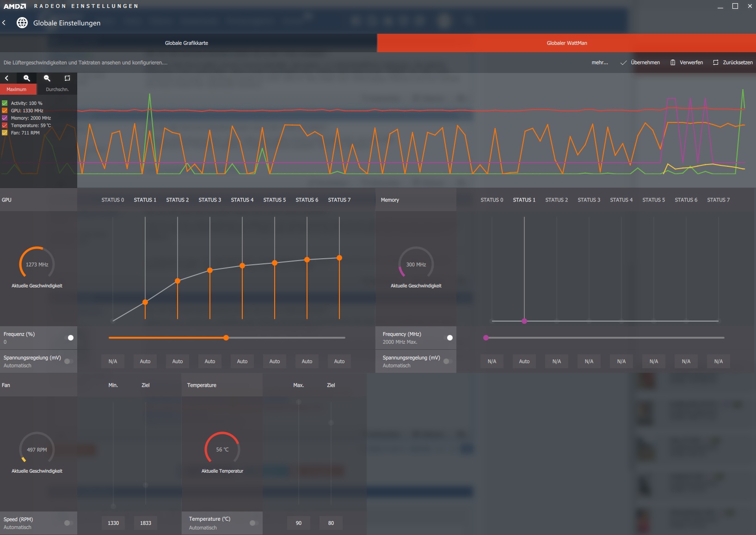The width and height of the screenshot is (756, 535).
Task: Click the Fan Ziel value field 1833
Action: (x=146, y=523)
